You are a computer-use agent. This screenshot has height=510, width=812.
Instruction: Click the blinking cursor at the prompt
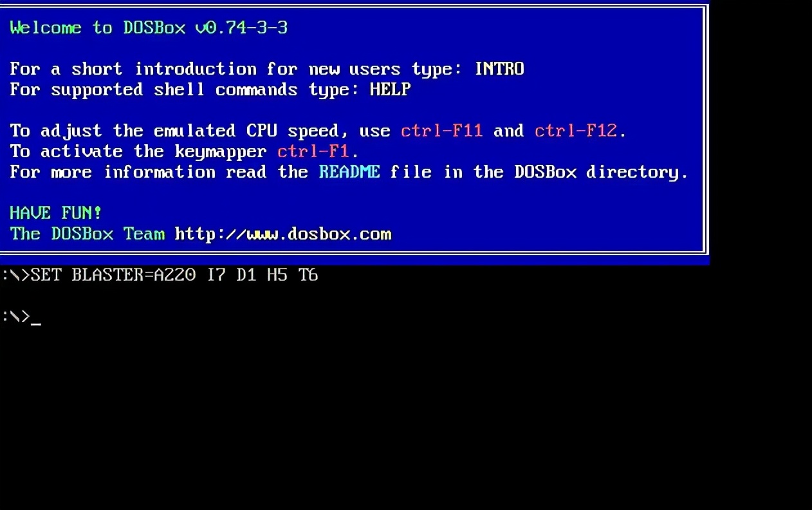click(36, 323)
